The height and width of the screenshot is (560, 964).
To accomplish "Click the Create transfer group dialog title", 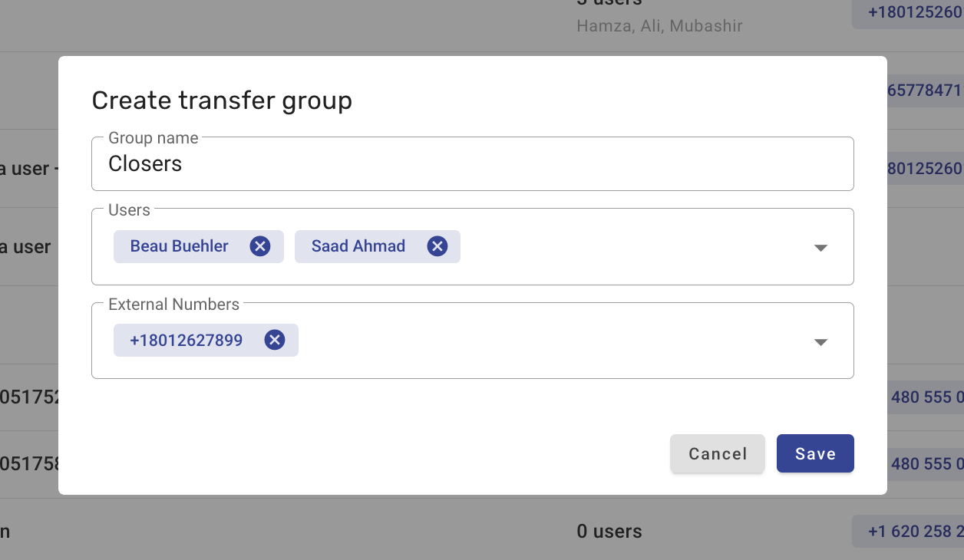I will 222,100.
